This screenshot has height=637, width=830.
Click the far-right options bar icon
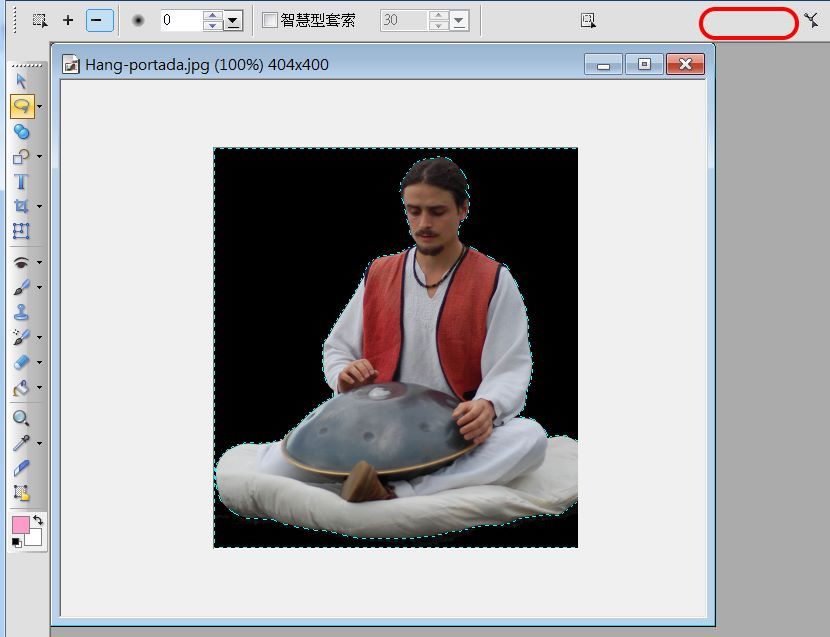click(x=811, y=21)
